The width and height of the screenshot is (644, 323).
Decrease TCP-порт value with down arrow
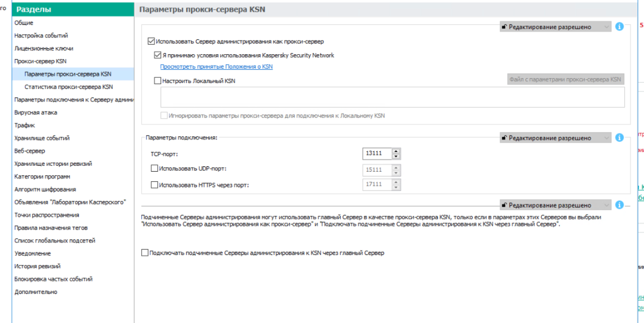396,156
